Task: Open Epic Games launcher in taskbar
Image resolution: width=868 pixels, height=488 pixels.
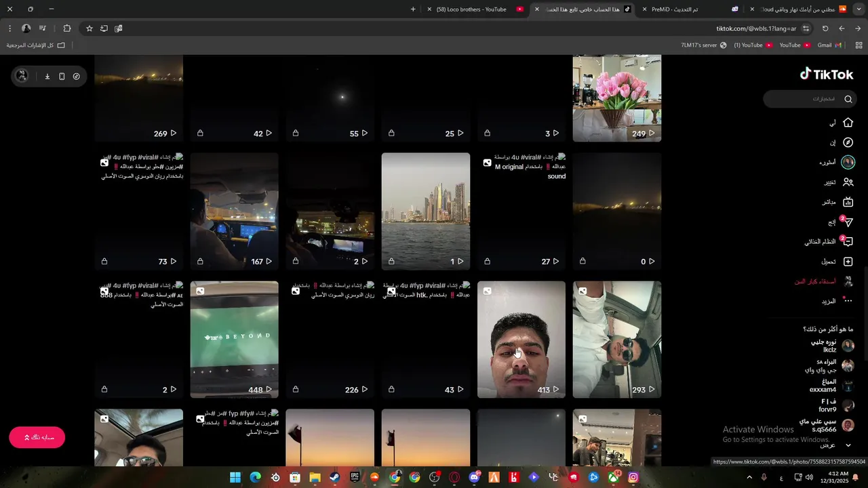Action: 355,477
